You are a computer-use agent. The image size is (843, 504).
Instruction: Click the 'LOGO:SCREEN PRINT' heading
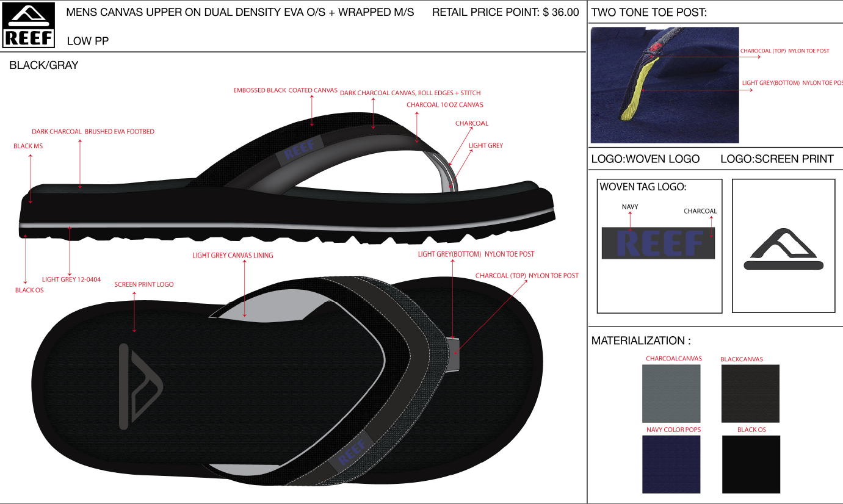tap(777, 159)
